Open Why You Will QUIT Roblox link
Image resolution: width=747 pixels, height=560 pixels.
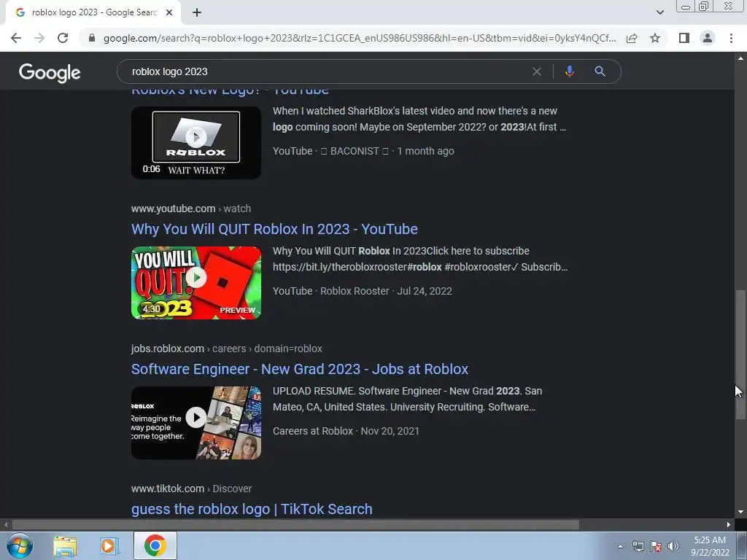coord(274,229)
